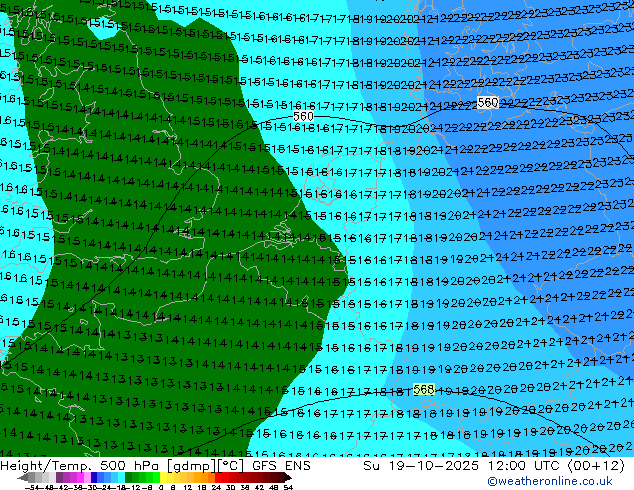
Task: Click the yellow swatch in the temperature legend
Action: (x=164, y=478)
